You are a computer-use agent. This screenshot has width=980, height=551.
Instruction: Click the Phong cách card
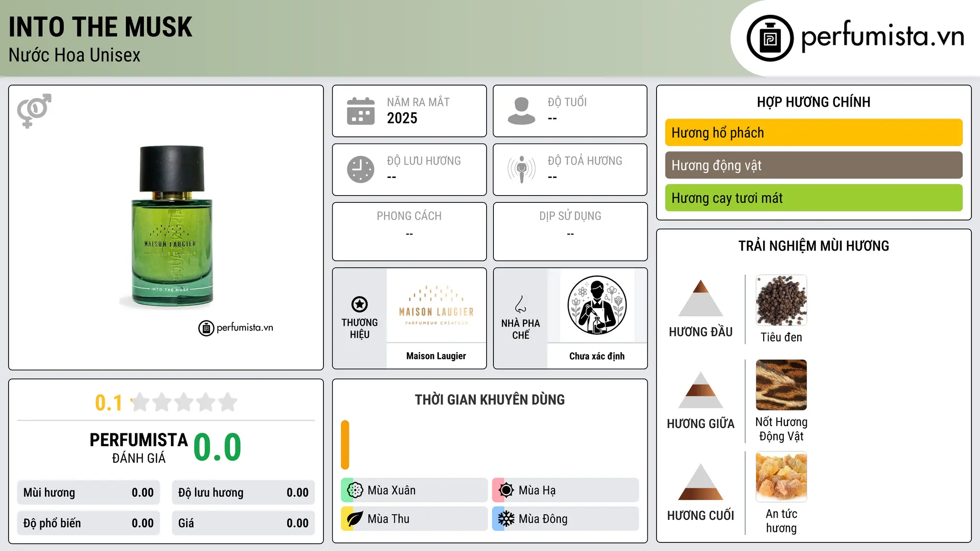409,231
